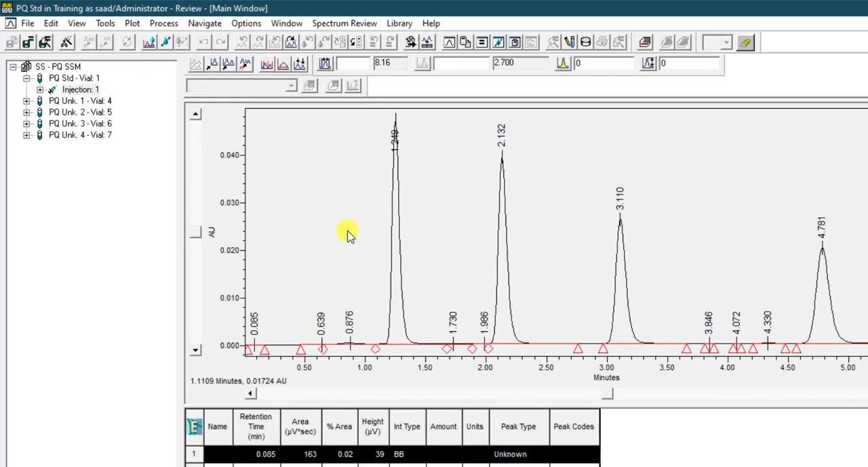Click the database cylinder toolbar icon
Viewport: 868px width, 467px height.
click(x=585, y=42)
